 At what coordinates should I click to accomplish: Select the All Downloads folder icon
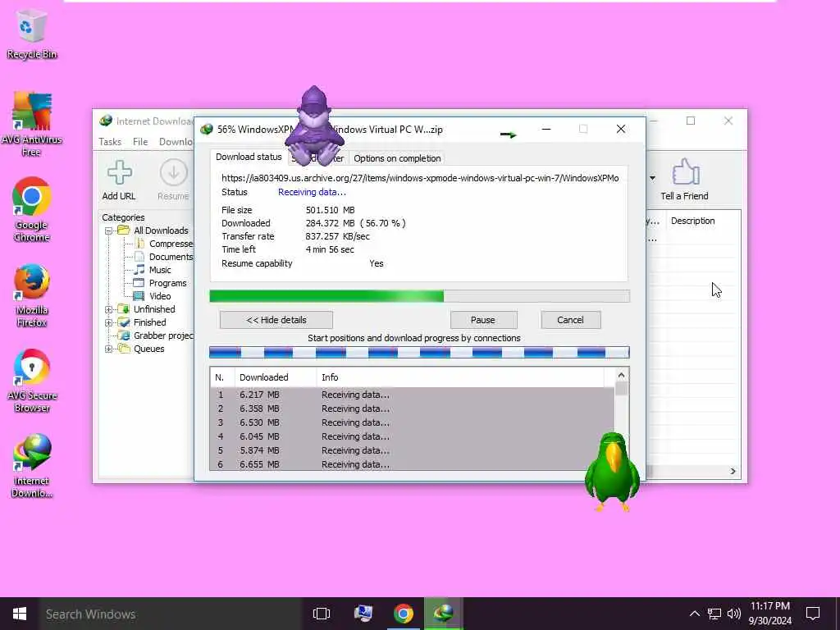[x=124, y=231]
